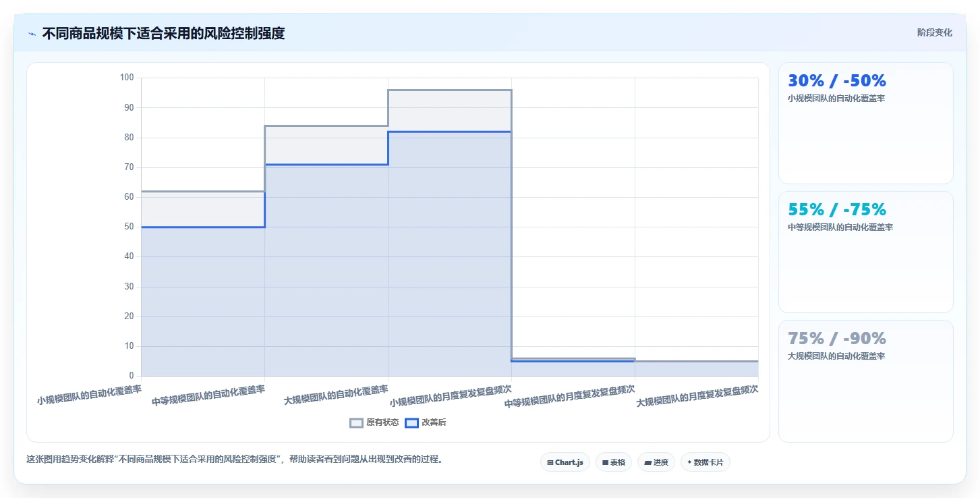Click x-axis label 大规模团队的月度复发复盘频次
Image resolution: width=980 pixels, height=498 pixels.
pyautogui.click(x=697, y=396)
